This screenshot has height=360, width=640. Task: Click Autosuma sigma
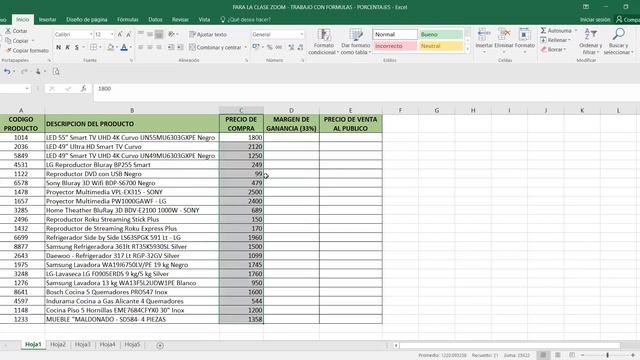544,31
